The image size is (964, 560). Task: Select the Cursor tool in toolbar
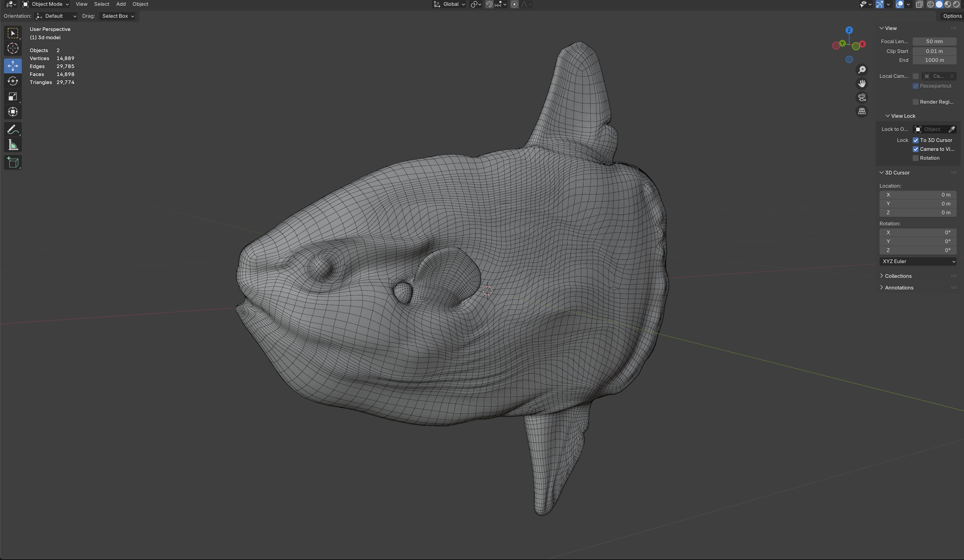[x=13, y=48]
